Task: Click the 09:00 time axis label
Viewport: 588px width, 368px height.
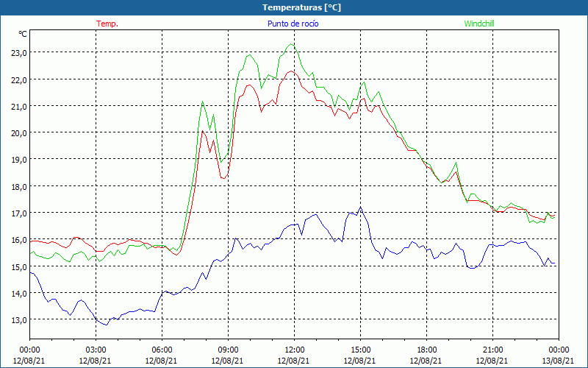Action: point(228,350)
